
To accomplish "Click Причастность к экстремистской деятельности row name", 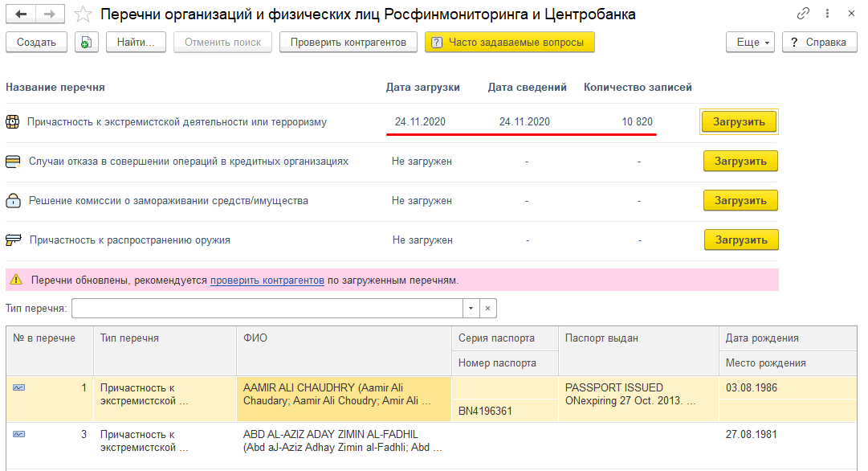I will pos(177,122).
